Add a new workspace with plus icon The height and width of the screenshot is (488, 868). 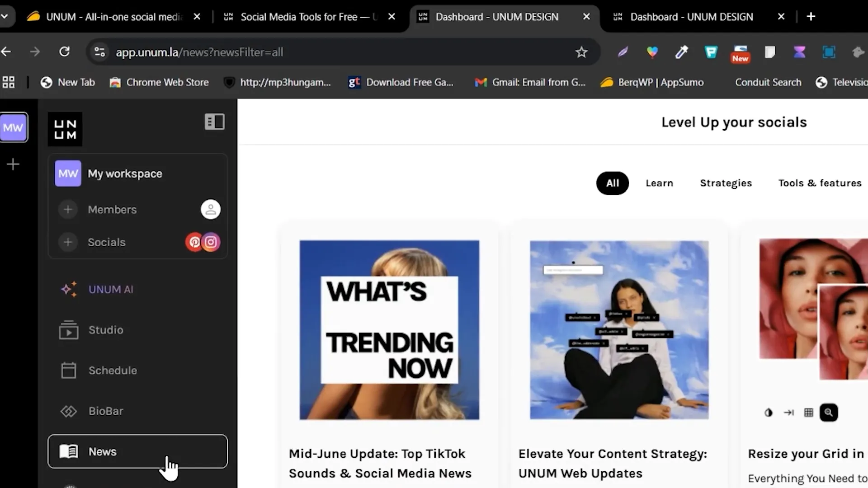[x=13, y=164]
